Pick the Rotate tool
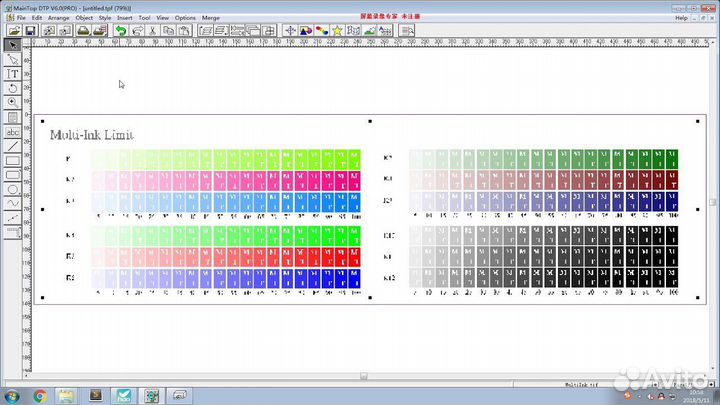Image resolution: width=720 pixels, height=405 pixels. point(13,87)
